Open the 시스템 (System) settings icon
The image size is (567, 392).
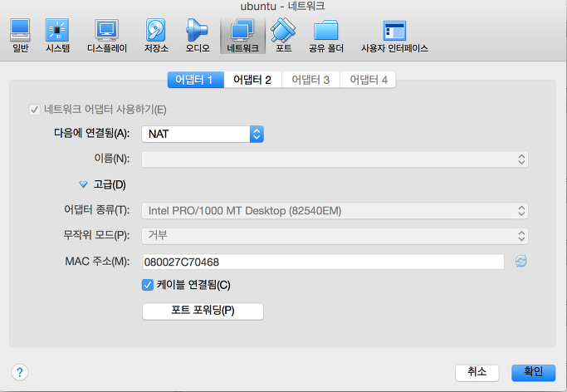57,36
